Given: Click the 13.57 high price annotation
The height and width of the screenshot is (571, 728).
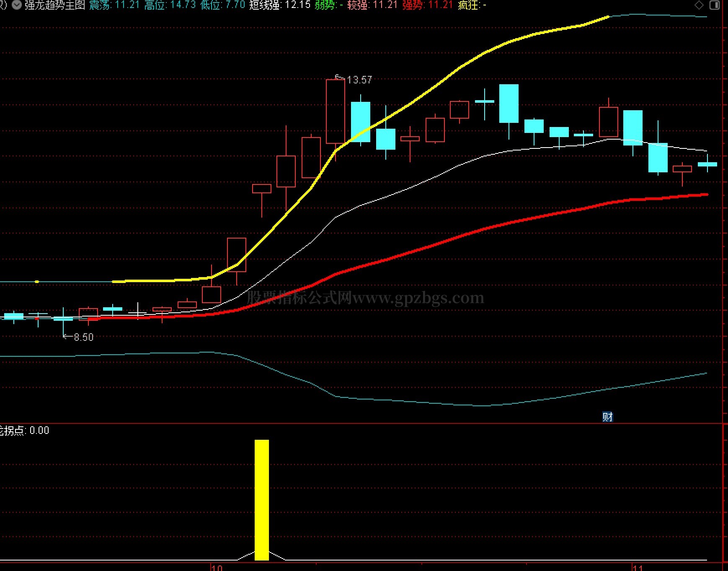Looking at the screenshot, I should click(x=359, y=80).
